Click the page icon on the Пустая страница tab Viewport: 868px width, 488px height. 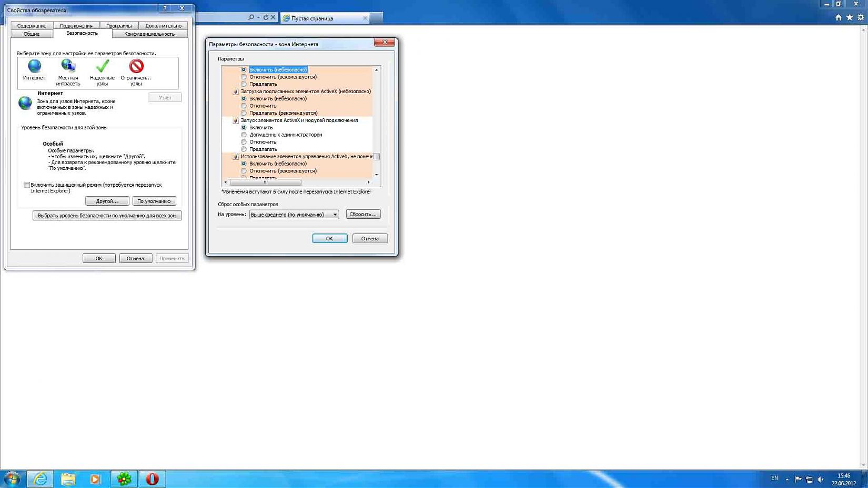[286, 18]
